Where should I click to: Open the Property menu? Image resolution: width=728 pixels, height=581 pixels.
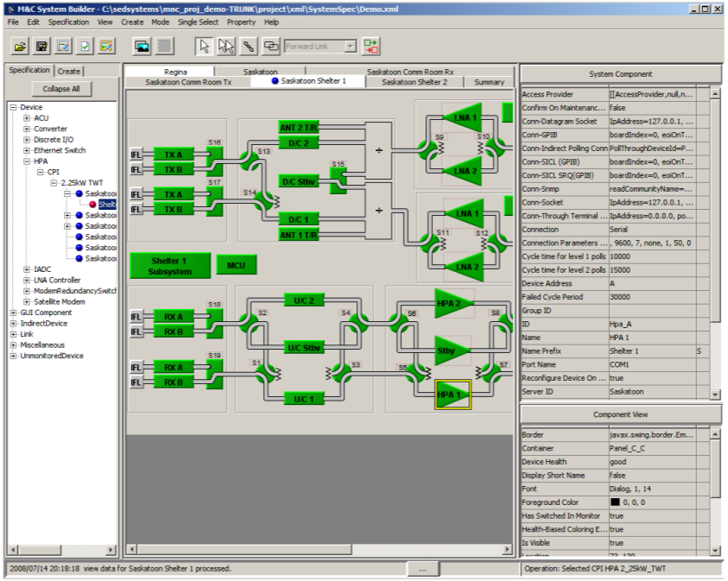click(x=241, y=22)
